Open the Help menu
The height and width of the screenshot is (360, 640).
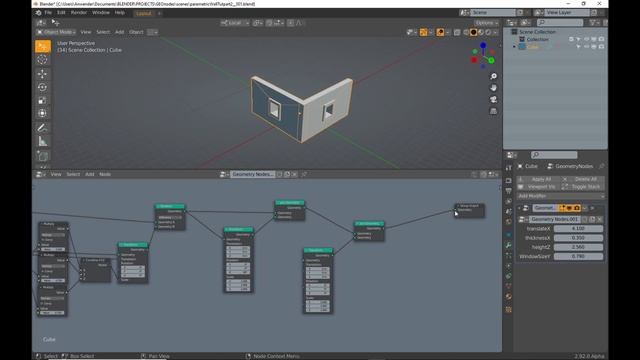pyautogui.click(x=119, y=13)
